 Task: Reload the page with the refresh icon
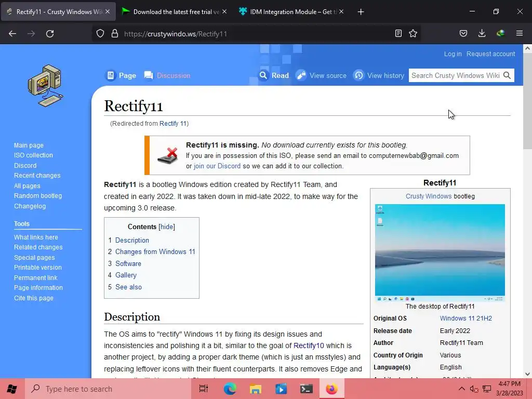point(50,34)
